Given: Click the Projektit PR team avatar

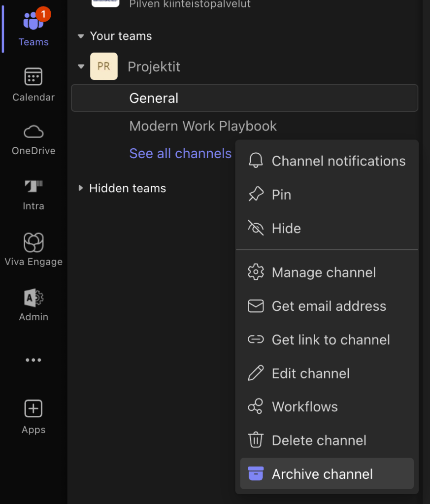Looking at the screenshot, I should coord(104,67).
